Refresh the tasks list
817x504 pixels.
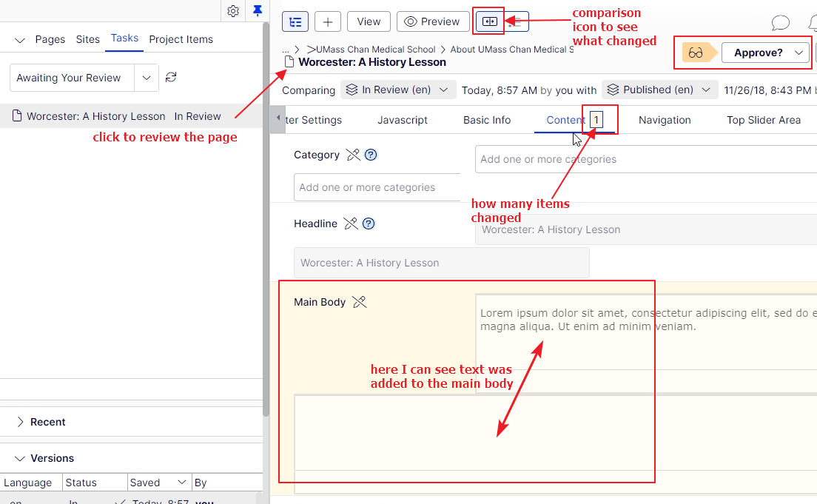coord(171,78)
